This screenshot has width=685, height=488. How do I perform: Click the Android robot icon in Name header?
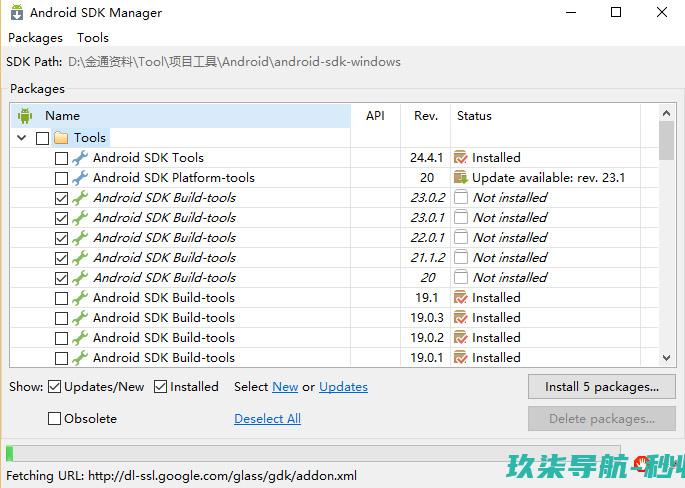coord(25,116)
